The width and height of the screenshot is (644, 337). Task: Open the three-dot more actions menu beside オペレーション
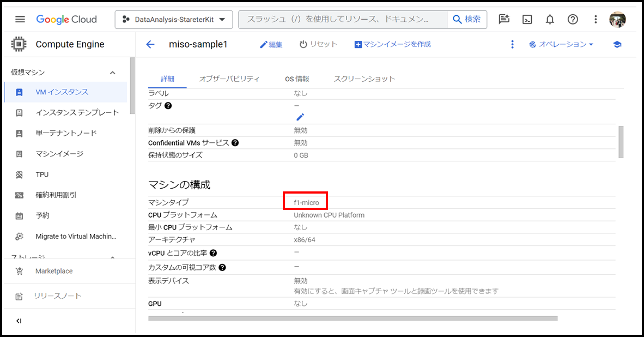pyautogui.click(x=512, y=45)
